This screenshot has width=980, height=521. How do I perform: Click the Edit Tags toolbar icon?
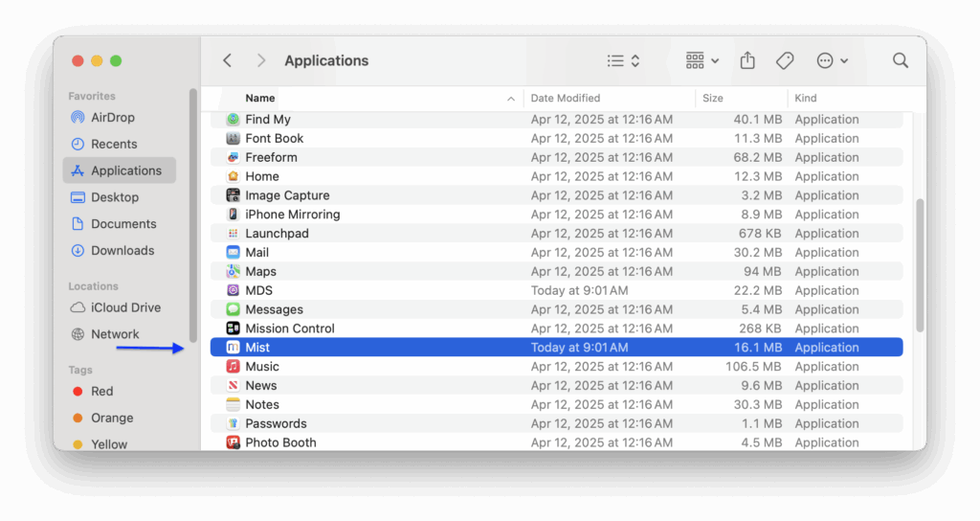click(x=785, y=60)
